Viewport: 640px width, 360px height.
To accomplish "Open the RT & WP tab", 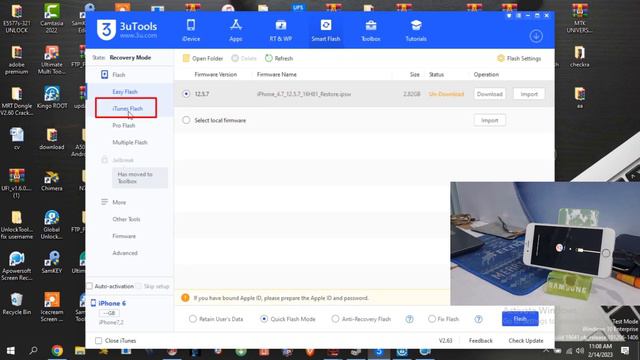I will 280,30.
